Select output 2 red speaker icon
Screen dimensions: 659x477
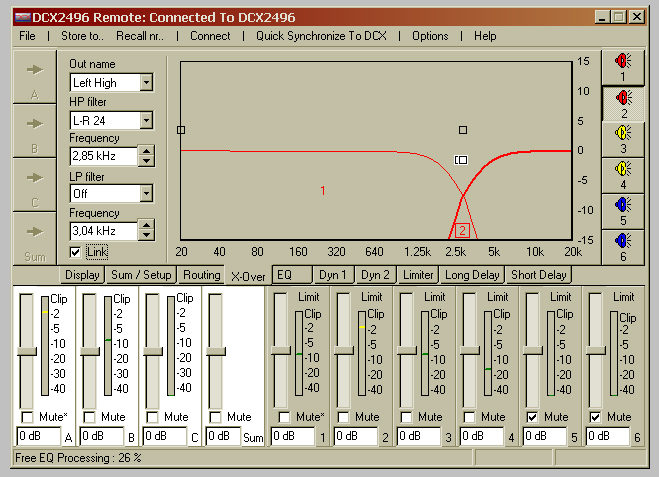pyautogui.click(x=623, y=104)
